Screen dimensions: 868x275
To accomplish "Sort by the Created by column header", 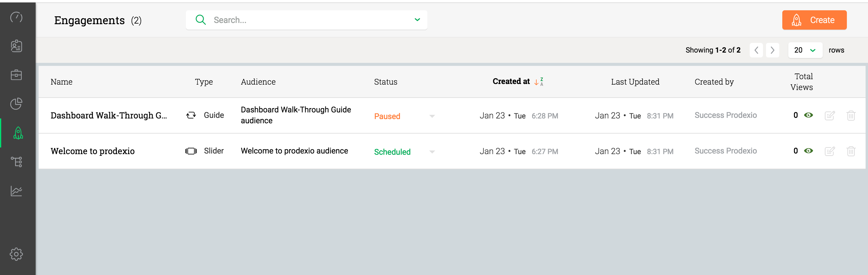I will point(714,82).
